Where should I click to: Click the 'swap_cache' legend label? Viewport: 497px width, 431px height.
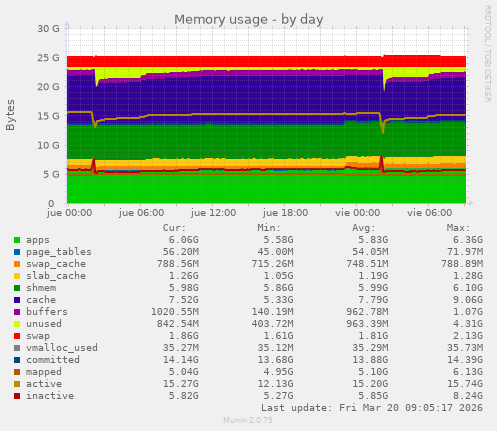(x=56, y=264)
